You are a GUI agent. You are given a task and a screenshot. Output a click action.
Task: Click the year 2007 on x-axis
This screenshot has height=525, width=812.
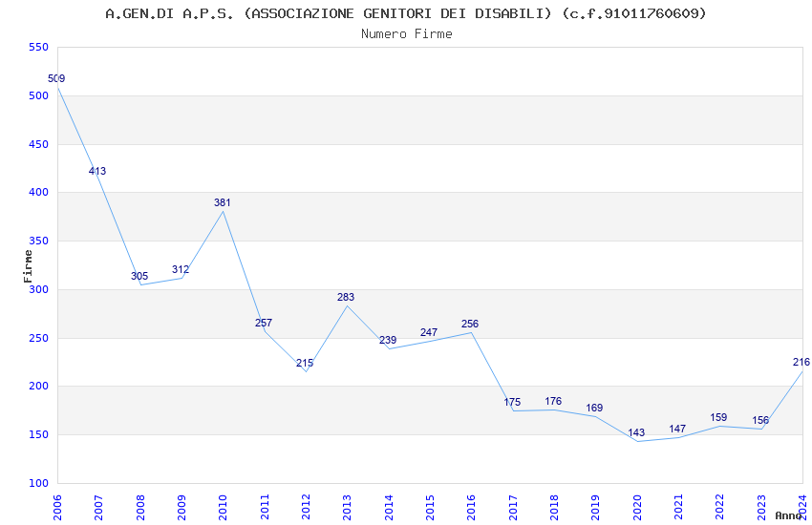pos(99,508)
